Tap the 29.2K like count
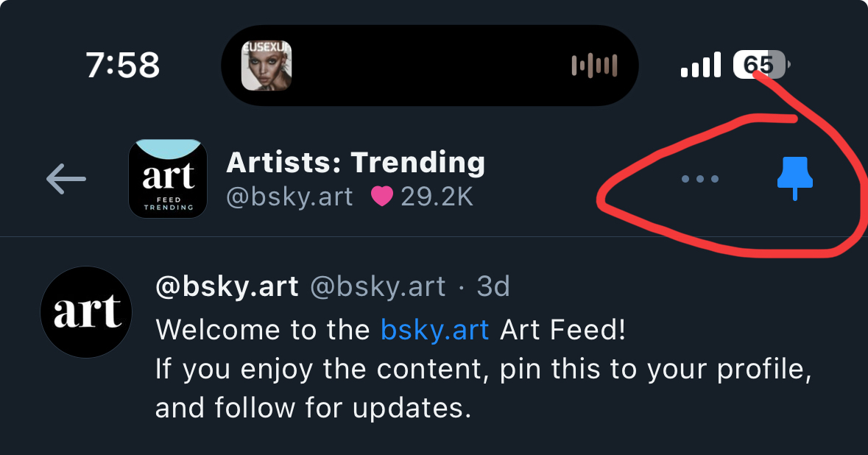The image size is (868, 455). (x=437, y=197)
